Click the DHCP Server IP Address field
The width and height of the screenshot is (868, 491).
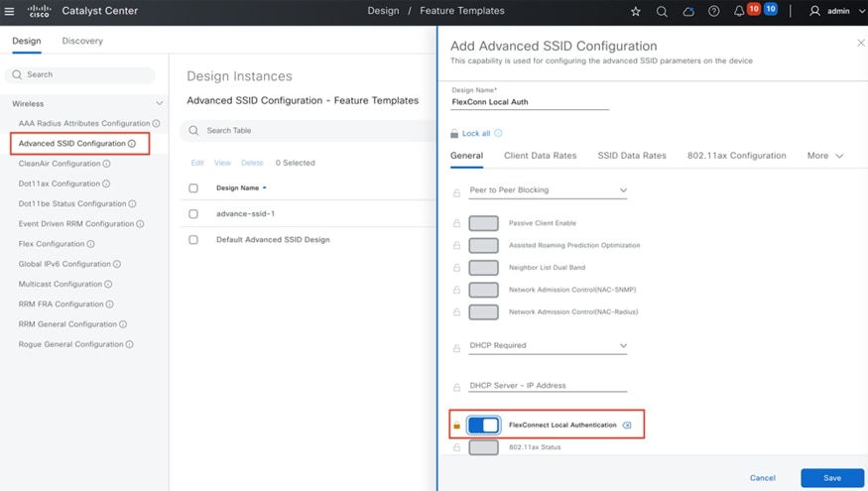tap(548, 386)
